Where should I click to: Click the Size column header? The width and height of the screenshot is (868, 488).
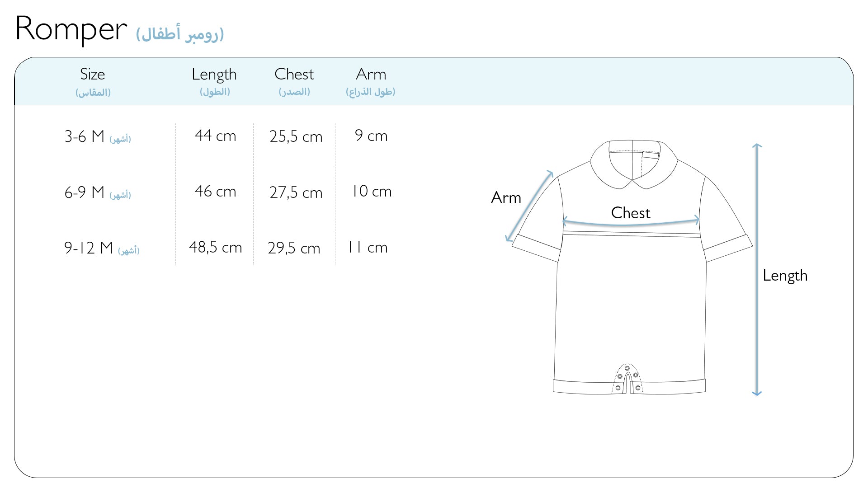[x=92, y=74]
